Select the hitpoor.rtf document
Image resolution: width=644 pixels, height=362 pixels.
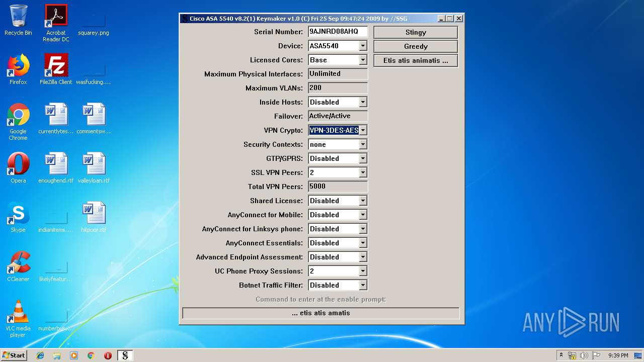tap(94, 217)
